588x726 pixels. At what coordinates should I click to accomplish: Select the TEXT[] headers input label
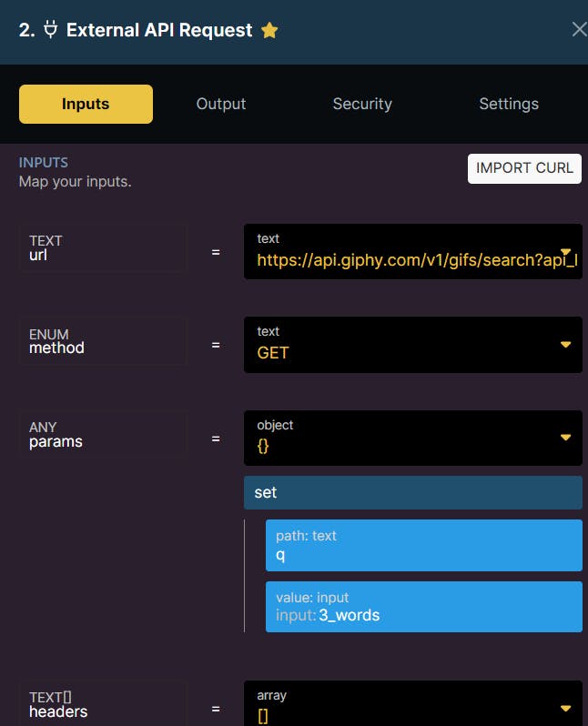102,704
